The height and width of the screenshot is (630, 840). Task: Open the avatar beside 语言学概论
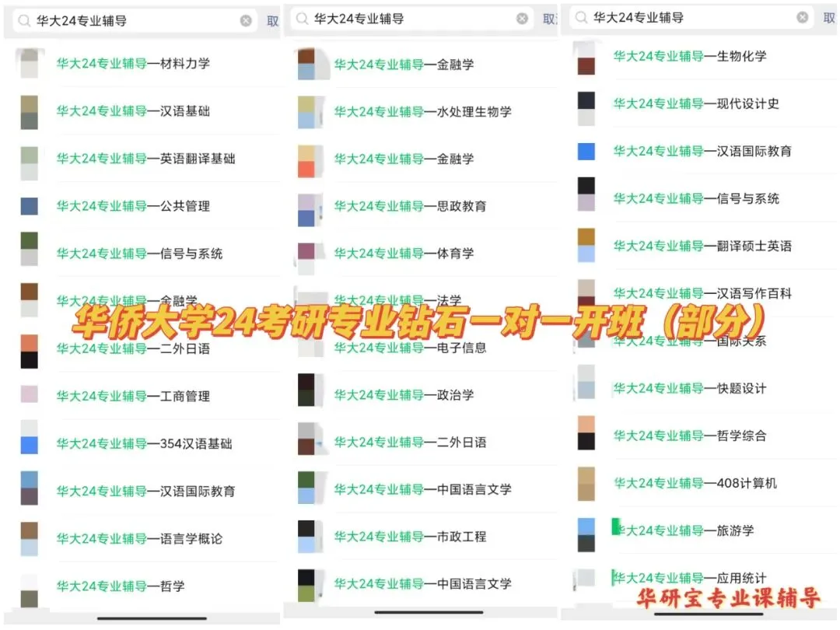click(29, 539)
